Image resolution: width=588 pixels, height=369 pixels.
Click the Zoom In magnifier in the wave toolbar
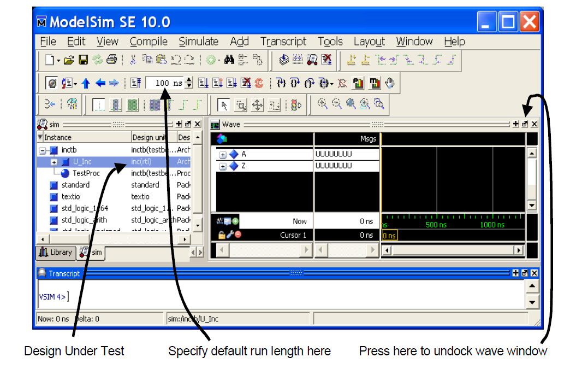click(x=322, y=104)
